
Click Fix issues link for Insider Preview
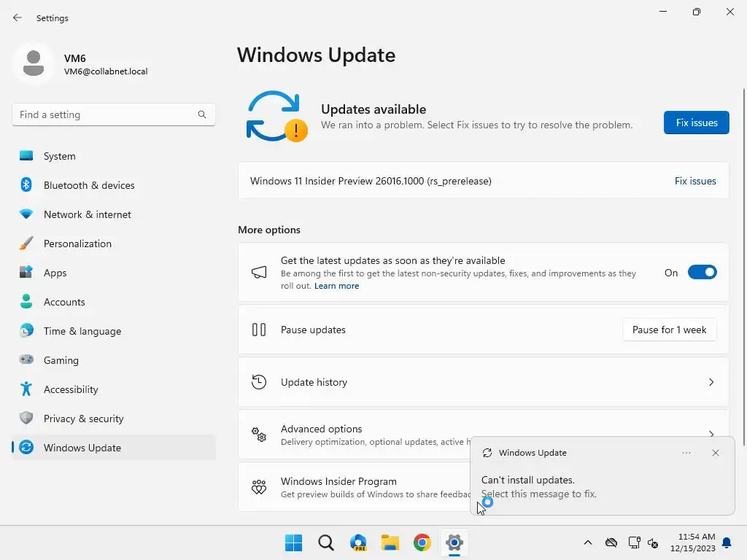695,181
